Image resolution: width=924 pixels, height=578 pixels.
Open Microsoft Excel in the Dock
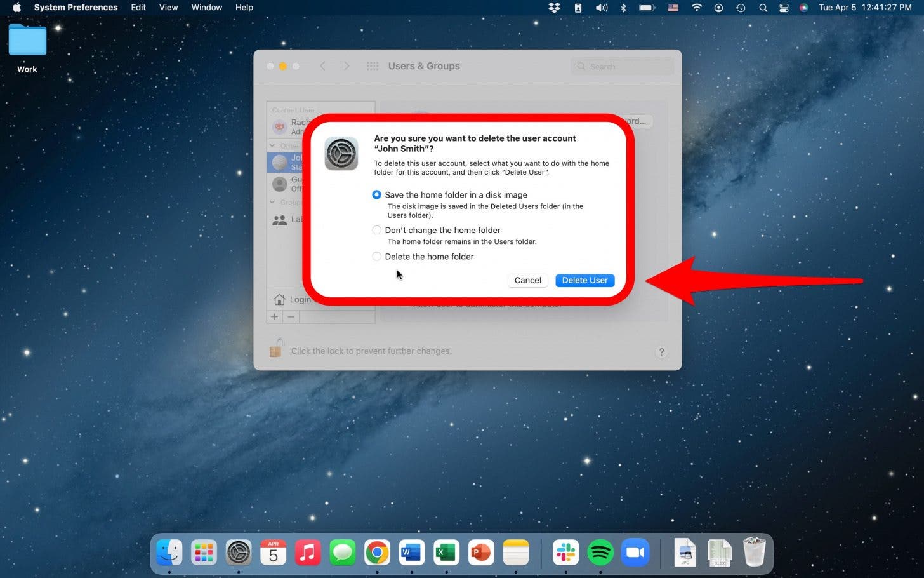pyautogui.click(x=446, y=552)
